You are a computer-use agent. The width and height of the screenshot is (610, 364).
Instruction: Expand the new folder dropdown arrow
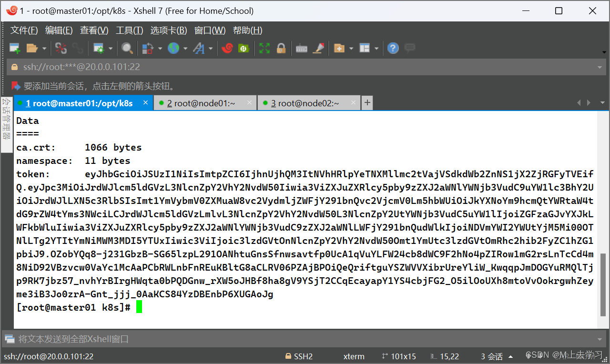click(351, 48)
